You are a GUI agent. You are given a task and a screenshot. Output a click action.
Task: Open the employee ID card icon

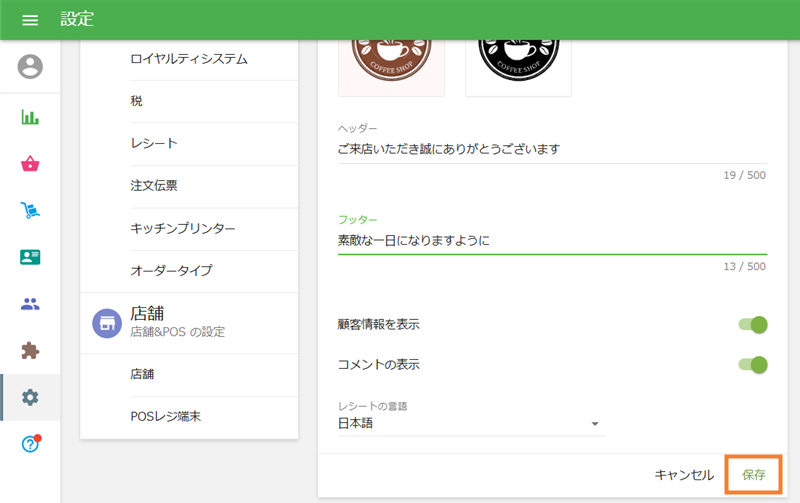(x=30, y=257)
